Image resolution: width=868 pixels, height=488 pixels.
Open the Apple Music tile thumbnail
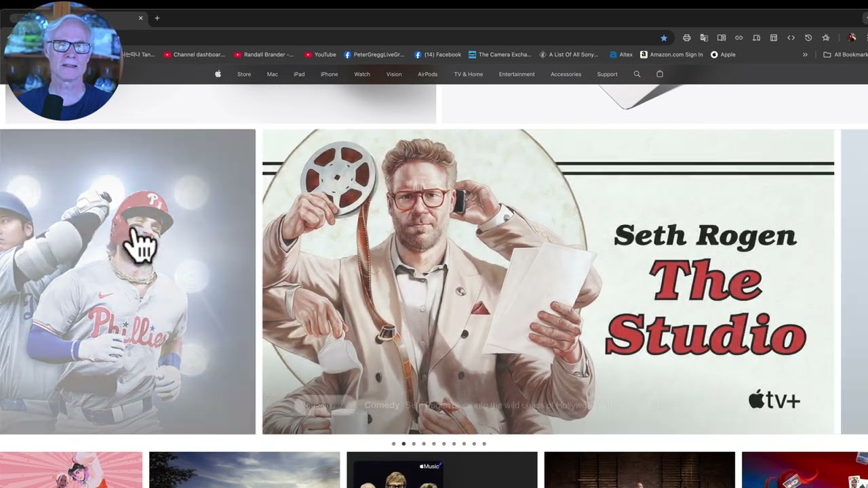point(441,470)
